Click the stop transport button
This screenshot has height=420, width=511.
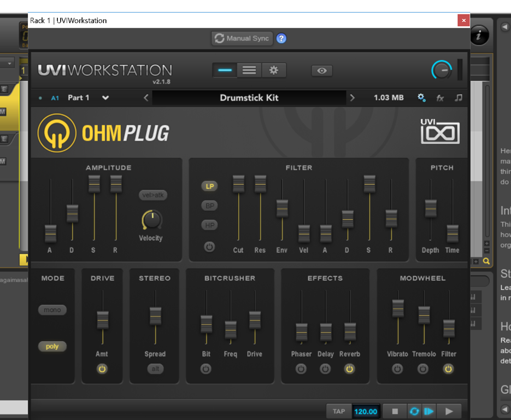coord(395,411)
